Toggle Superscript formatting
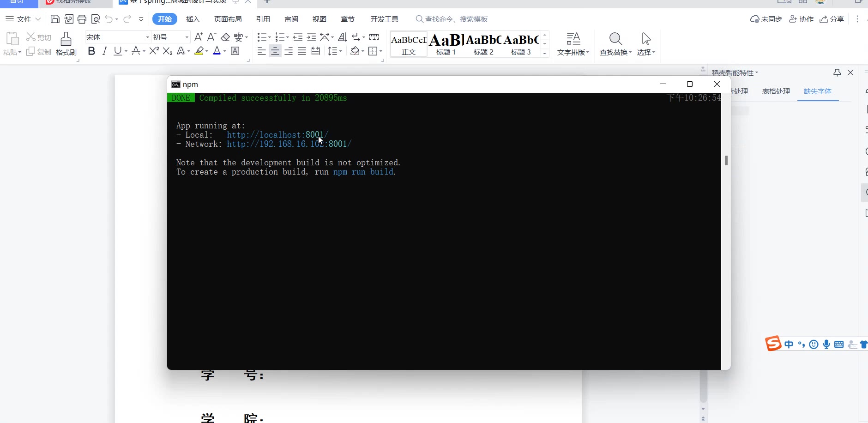Screen dimensions: 868x423 154,51
